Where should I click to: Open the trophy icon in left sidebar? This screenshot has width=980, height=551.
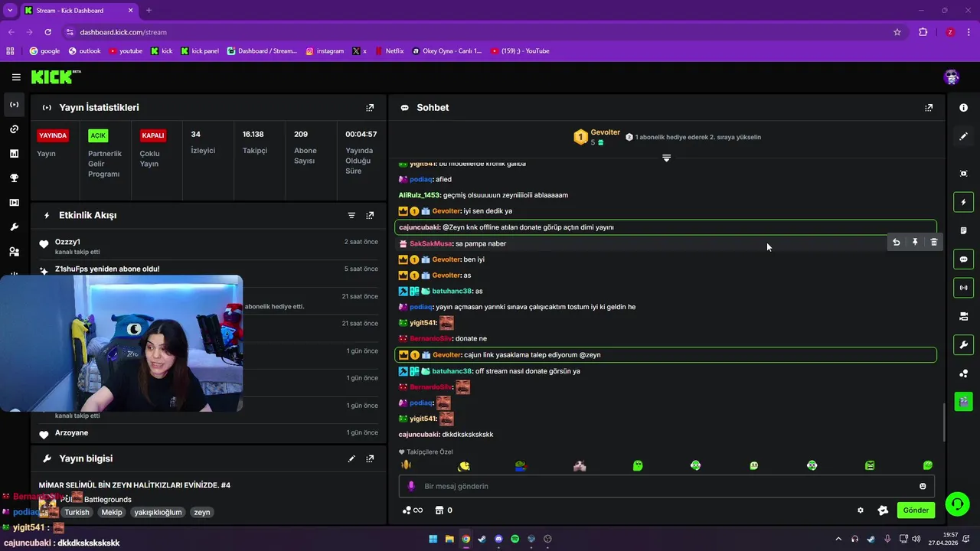14,178
